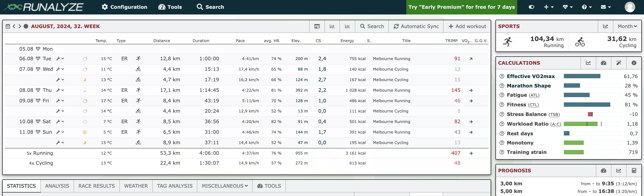Open Calculations magic wand icon

coord(619,63)
